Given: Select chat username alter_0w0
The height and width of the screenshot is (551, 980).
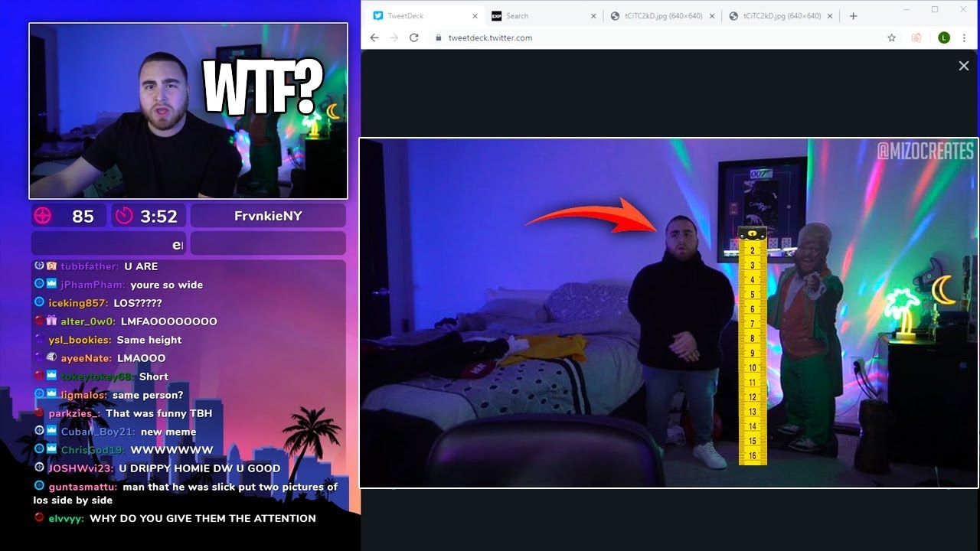Looking at the screenshot, I should point(87,321).
